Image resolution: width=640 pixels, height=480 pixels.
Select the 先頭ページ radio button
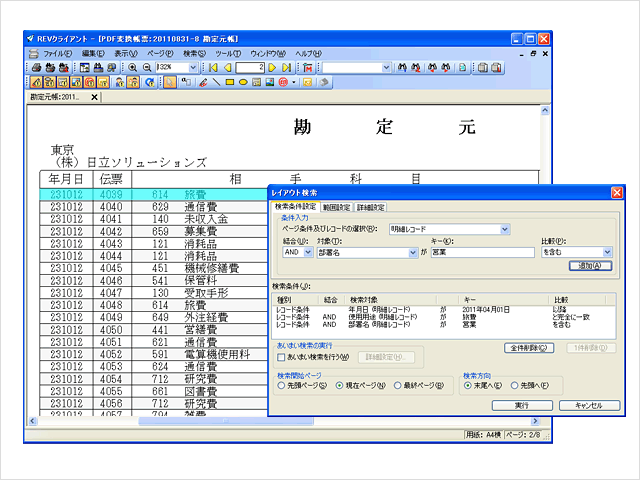tap(281, 385)
